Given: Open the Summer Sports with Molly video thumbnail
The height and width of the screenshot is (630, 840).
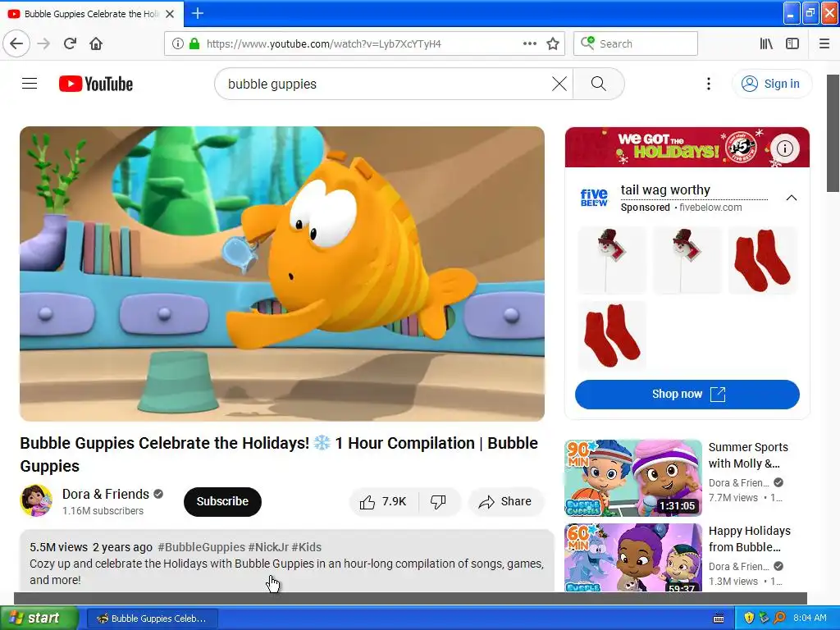Looking at the screenshot, I should click(632, 478).
